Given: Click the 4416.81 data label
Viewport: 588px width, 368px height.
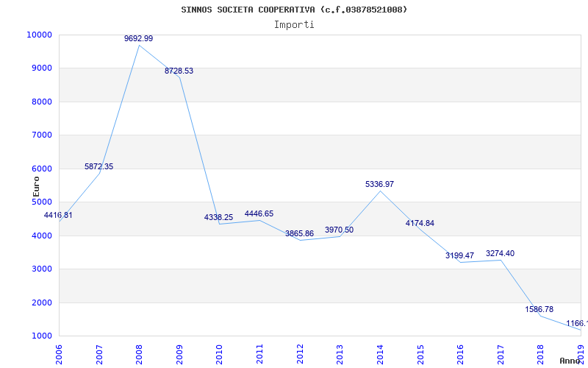Looking at the screenshot, I should [x=58, y=215].
